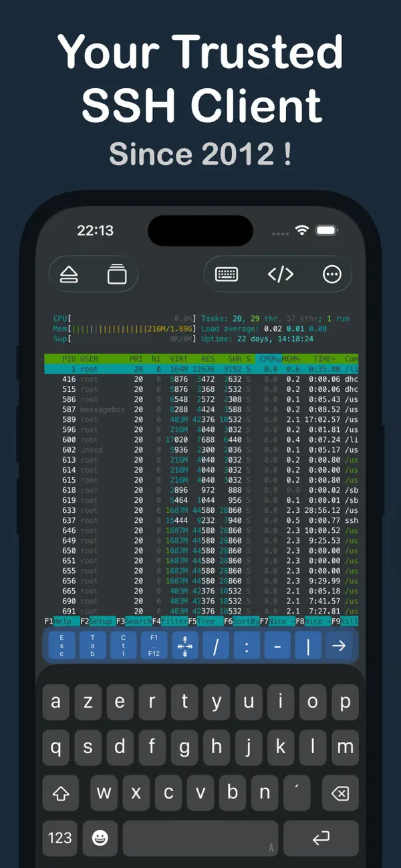Open the code snippets icon

click(280, 274)
